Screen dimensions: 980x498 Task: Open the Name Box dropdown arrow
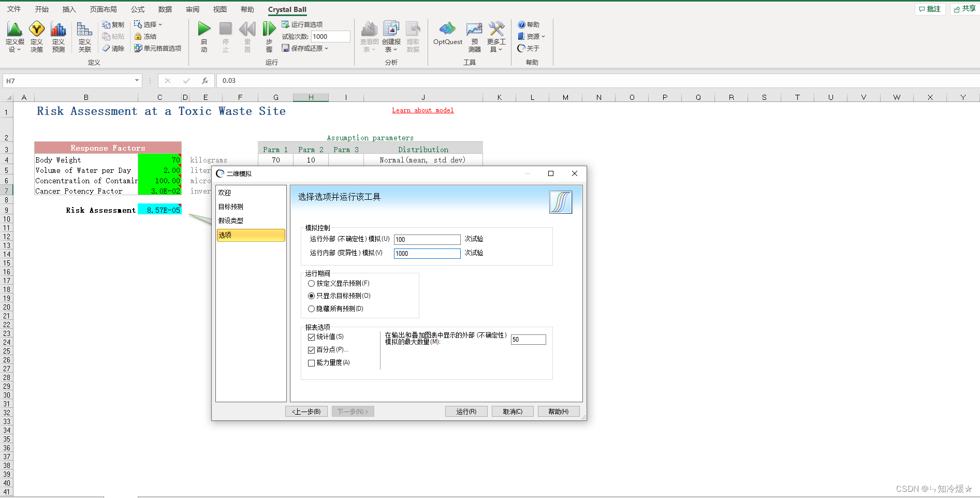coord(137,81)
